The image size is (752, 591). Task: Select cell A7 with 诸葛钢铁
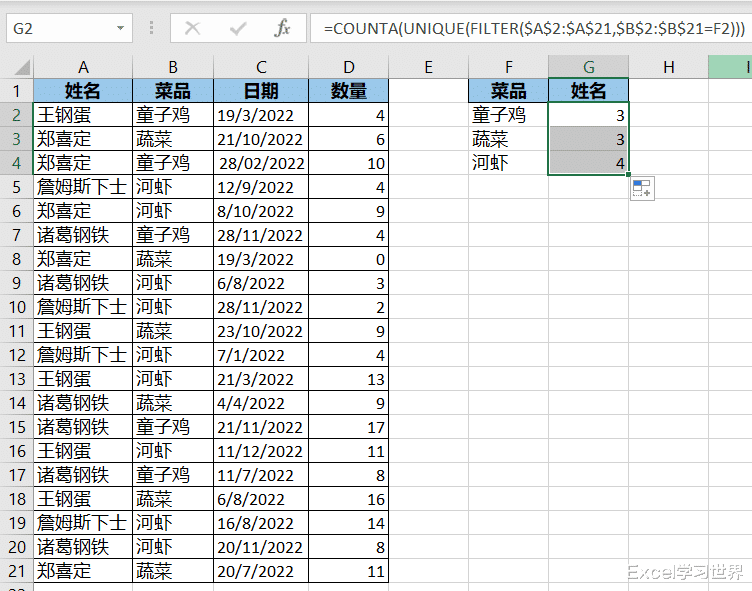pos(83,235)
